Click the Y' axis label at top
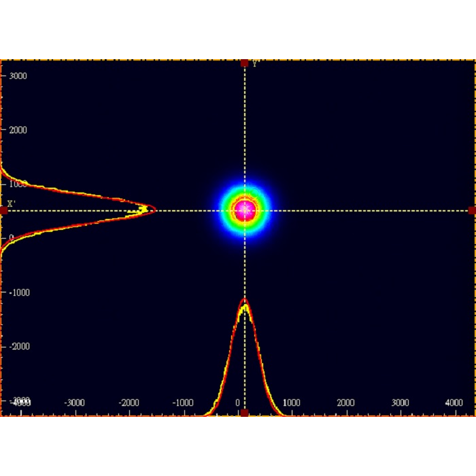Screen dimensions: 476x476 (255, 65)
